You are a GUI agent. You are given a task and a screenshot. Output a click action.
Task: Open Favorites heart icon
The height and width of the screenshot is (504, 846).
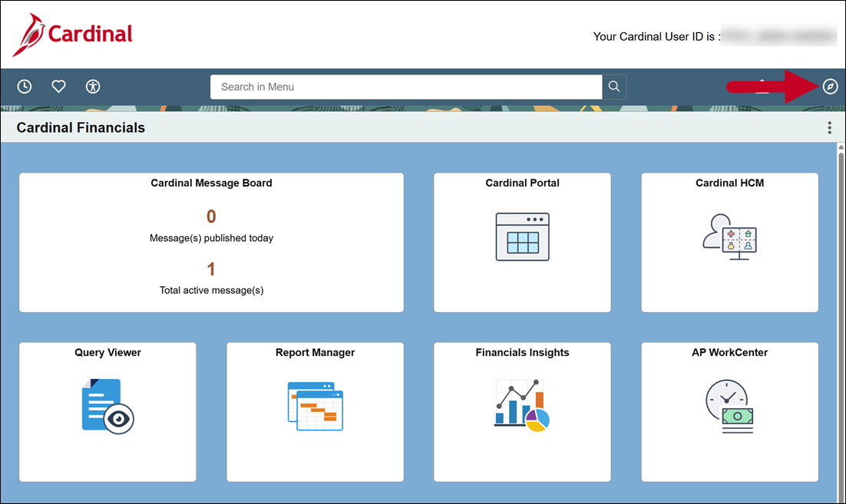[x=58, y=86]
